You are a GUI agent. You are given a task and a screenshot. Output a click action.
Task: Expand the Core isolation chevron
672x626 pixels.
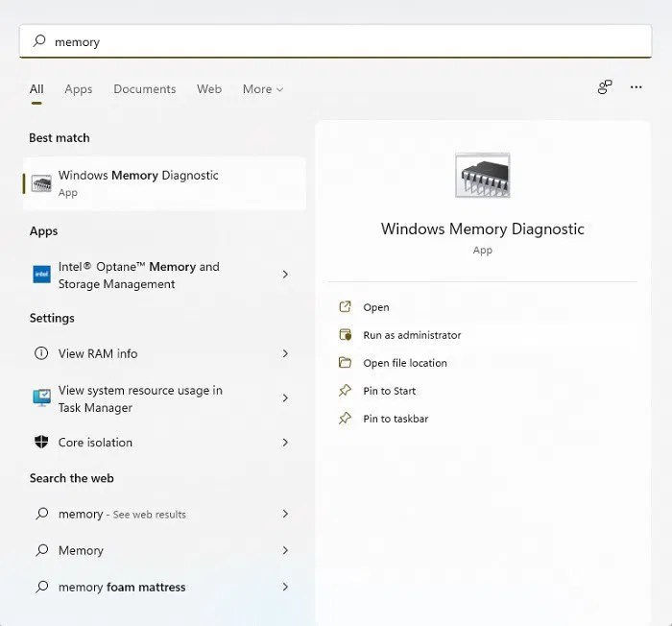285,442
